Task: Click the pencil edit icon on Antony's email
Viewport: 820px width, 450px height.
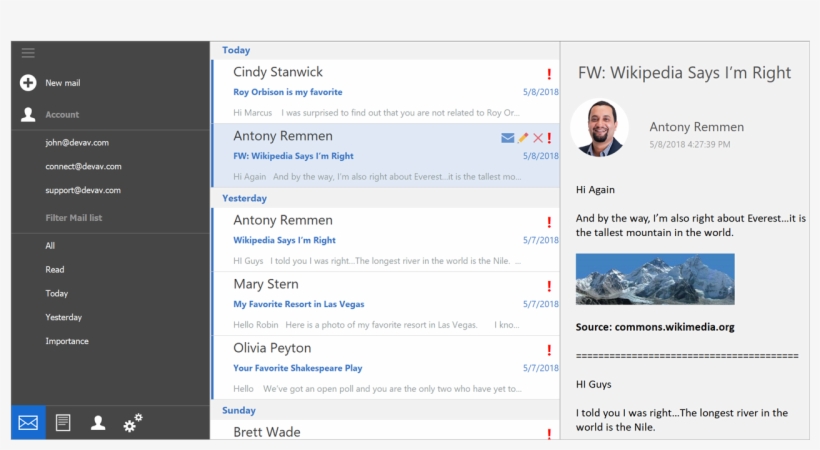Action: (x=523, y=138)
